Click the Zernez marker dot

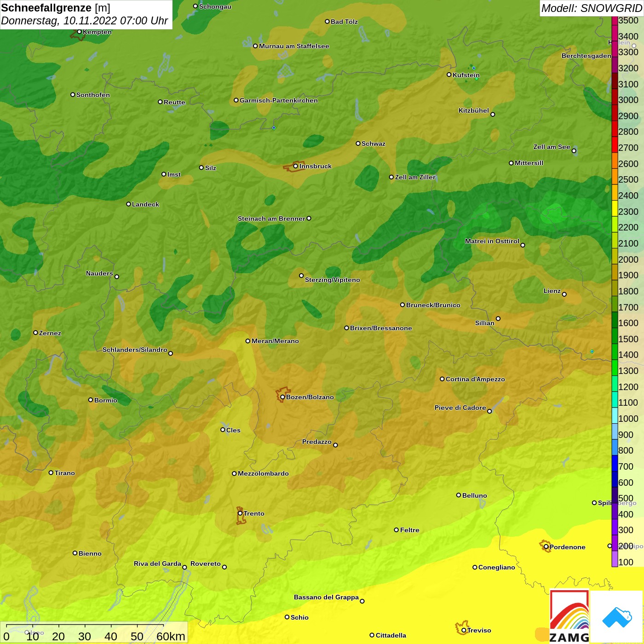tap(35, 333)
